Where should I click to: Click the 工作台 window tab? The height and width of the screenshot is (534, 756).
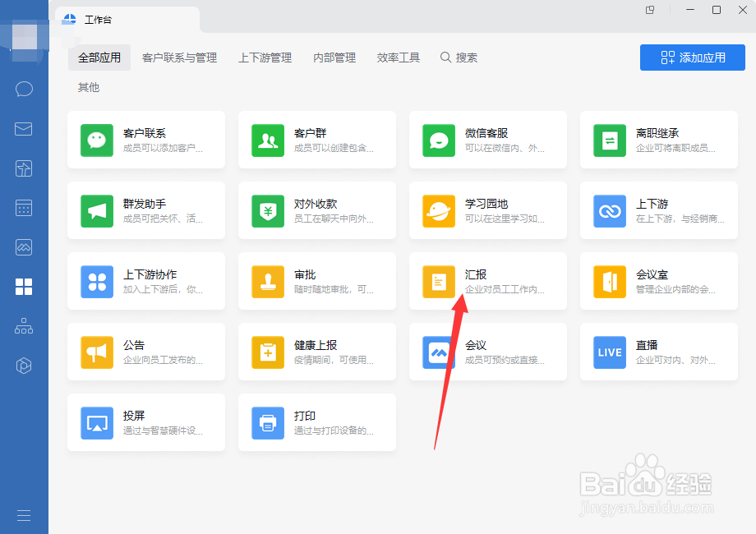pos(127,20)
